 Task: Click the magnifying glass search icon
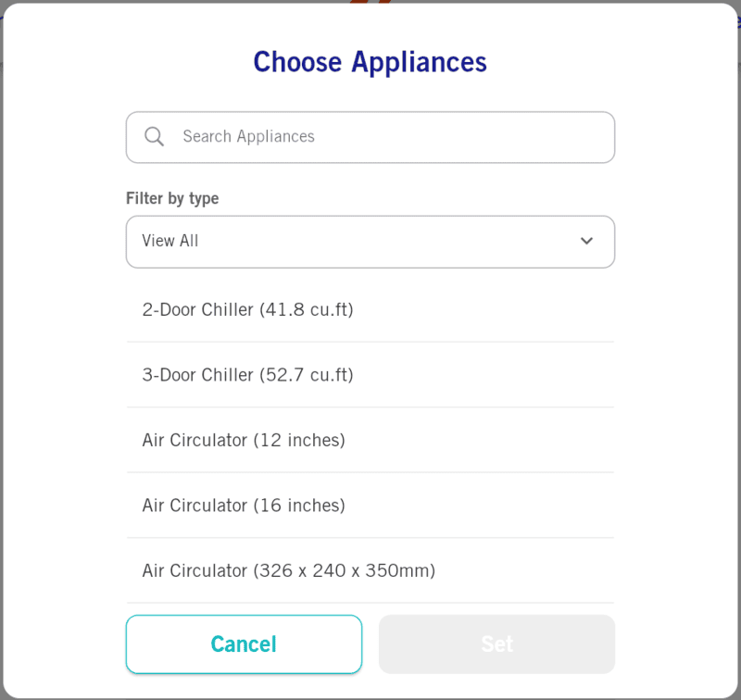pos(155,137)
